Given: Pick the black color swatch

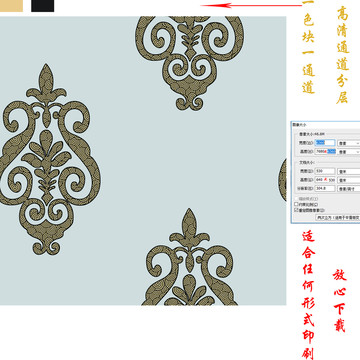Looking at the screenshot, I should click(x=42, y=6).
